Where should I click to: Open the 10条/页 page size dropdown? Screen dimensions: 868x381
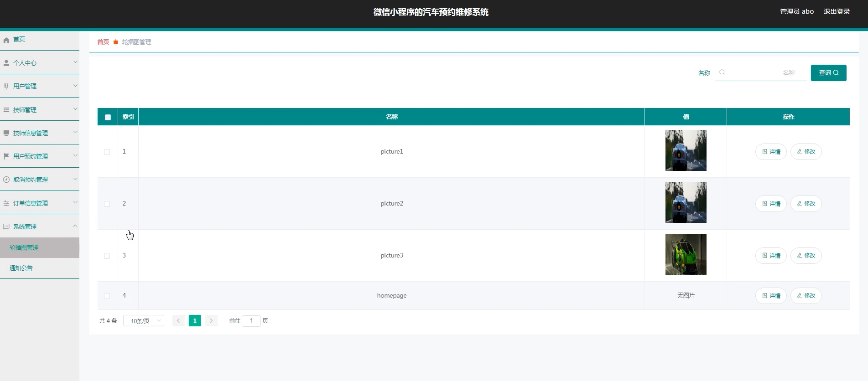pyautogui.click(x=144, y=321)
